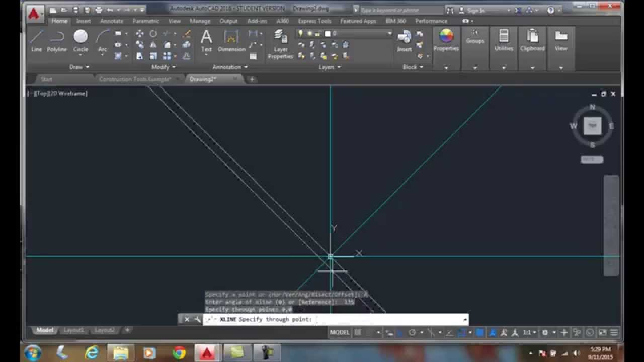Click the Customize wrench icon in command line
This screenshot has height=362, width=644.
pyautogui.click(x=197, y=319)
